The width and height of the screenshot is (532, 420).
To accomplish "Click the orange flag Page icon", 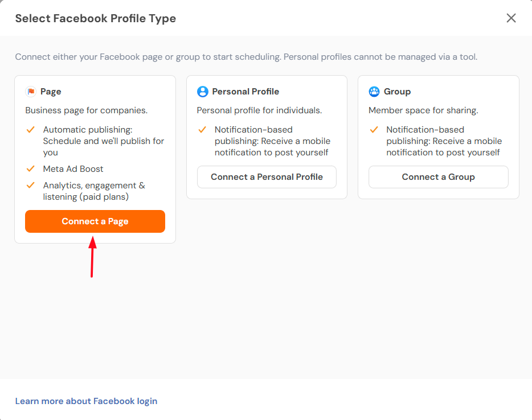I will tap(31, 92).
